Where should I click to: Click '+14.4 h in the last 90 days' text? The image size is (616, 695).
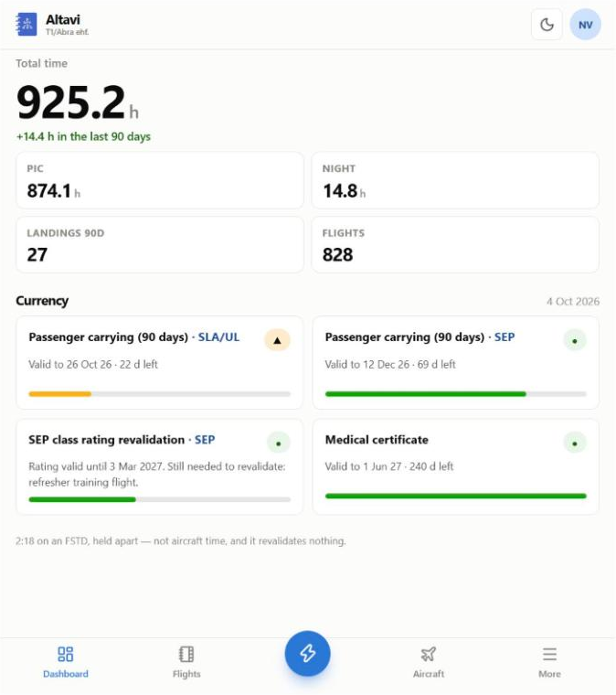point(83,136)
